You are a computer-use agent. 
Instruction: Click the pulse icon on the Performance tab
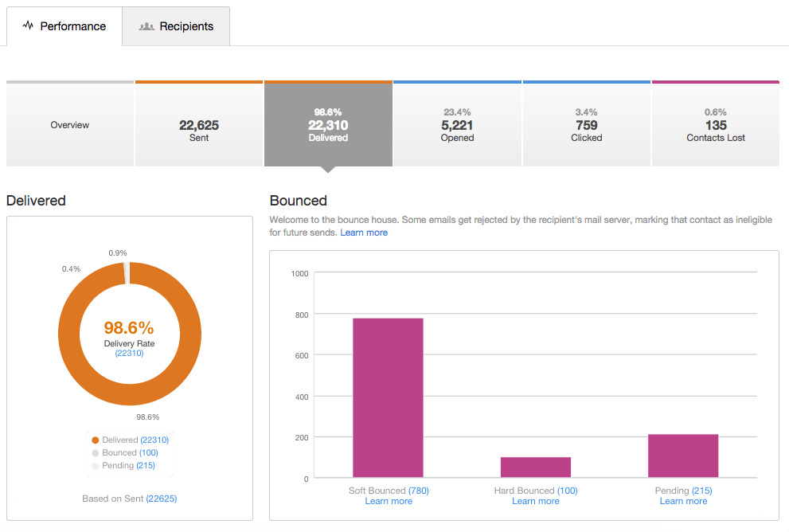[27, 25]
